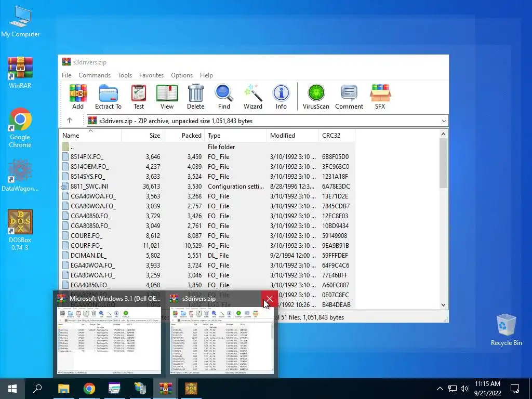
Task: Select file COURE.FO_
Action: click(x=207, y=235)
